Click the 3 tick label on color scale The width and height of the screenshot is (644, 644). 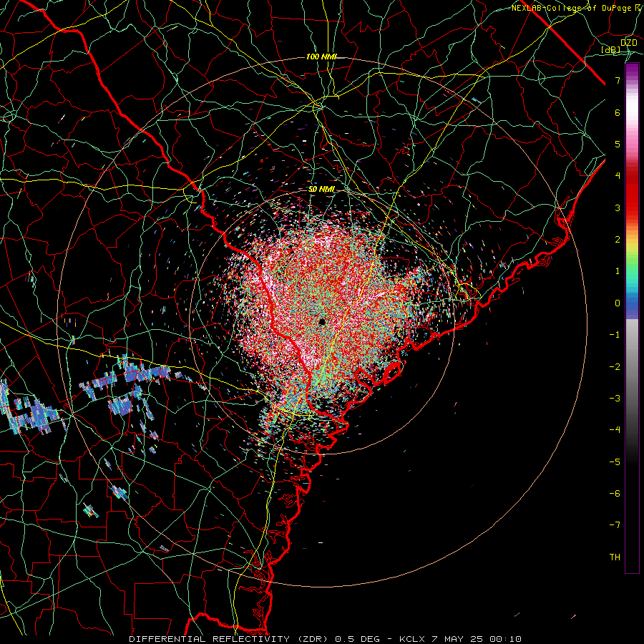(x=618, y=208)
